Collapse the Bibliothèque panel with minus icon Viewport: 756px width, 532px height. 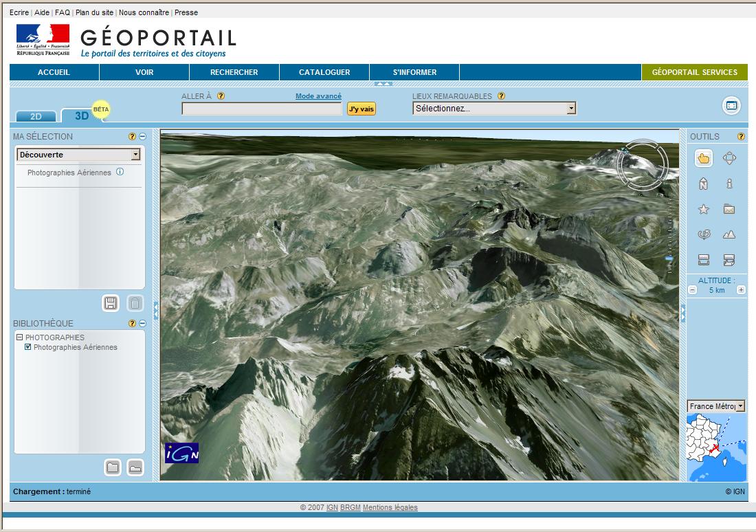point(143,323)
